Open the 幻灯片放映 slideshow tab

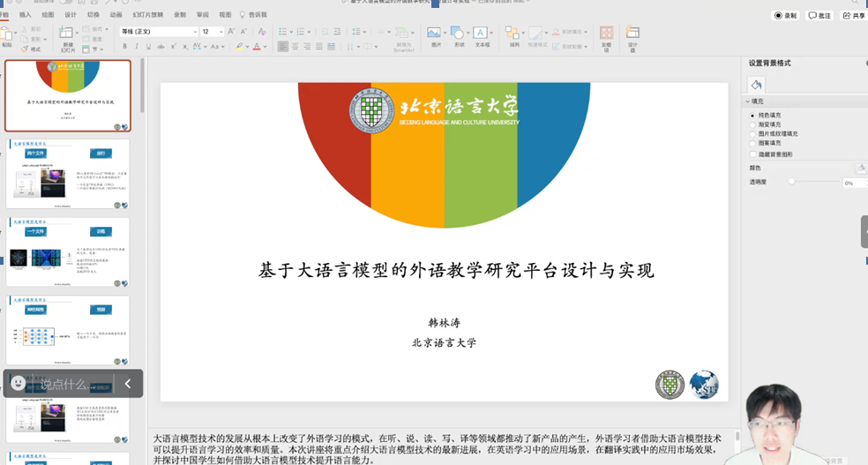coord(148,15)
